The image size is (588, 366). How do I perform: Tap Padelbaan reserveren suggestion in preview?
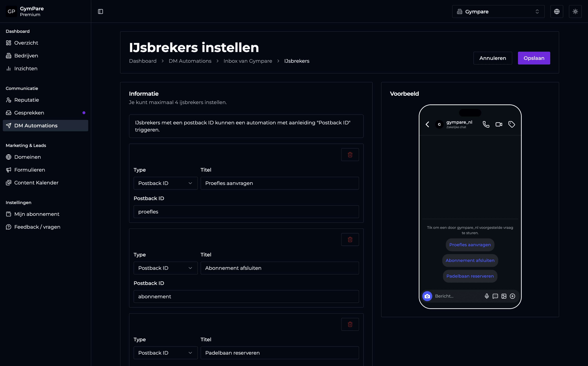pyautogui.click(x=470, y=276)
